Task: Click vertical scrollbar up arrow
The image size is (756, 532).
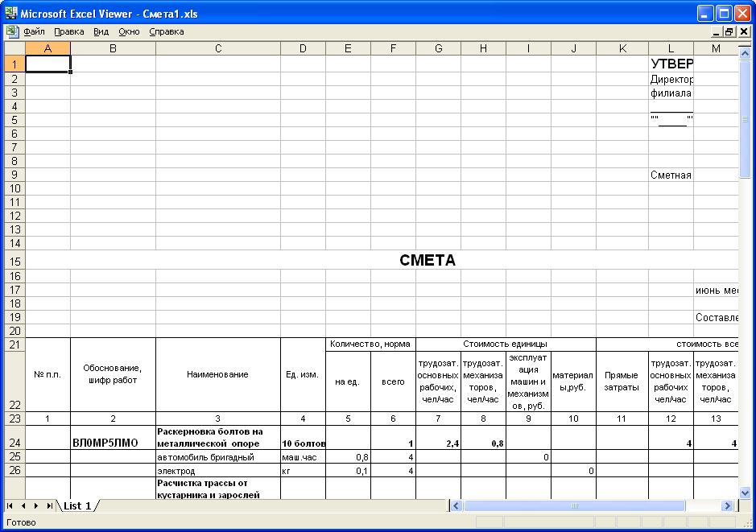Action: click(745, 53)
